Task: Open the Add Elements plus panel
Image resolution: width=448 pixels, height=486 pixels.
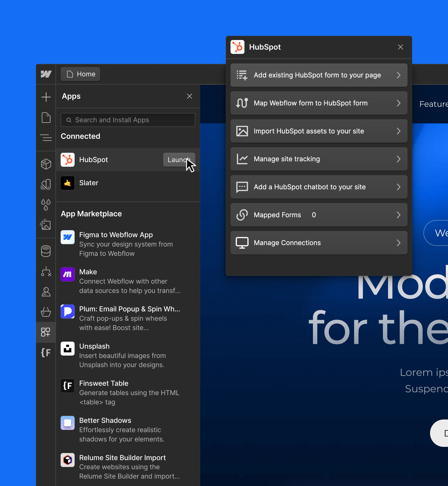Action: tap(46, 97)
